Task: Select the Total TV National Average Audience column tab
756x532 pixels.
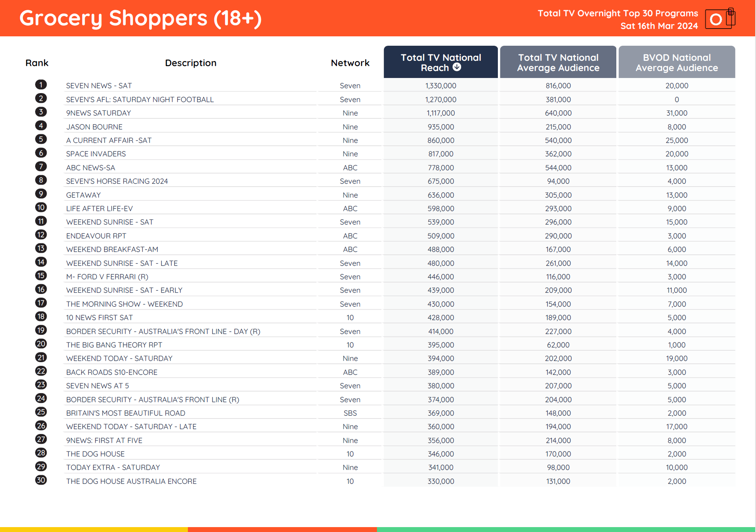Action: [x=558, y=62]
